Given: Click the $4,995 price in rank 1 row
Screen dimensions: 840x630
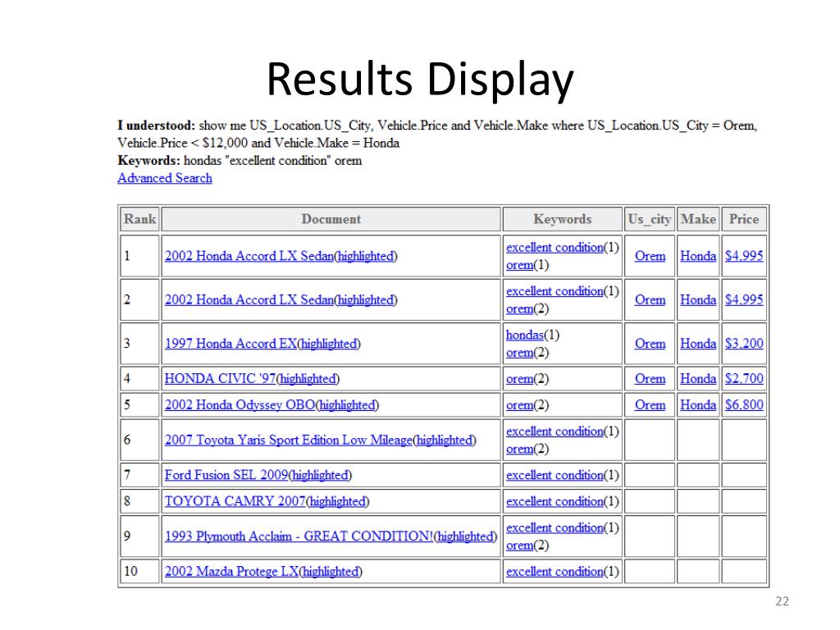Looking at the screenshot, I should [x=744, y=256].
